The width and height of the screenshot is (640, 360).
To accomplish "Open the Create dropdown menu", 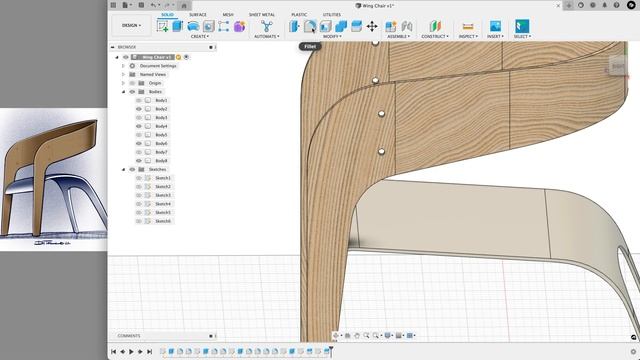I will 200,36.
